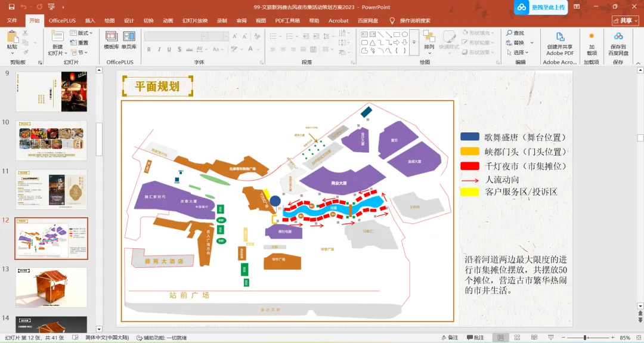Viewport: 644px width, 343px height.
Task: Click the Undo arrow icon
Action: point(23,7)
